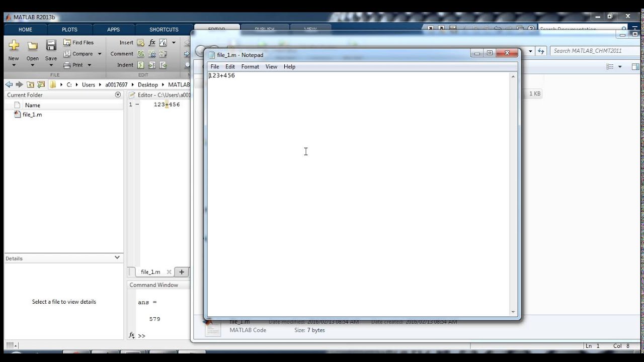Viewport: 644px width, 362px height.
Task: Click C: in the folder path
Action: pos(69,84)
